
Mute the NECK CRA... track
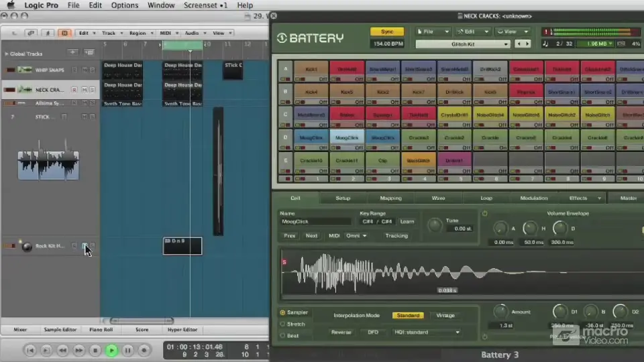tap(85, 89)
